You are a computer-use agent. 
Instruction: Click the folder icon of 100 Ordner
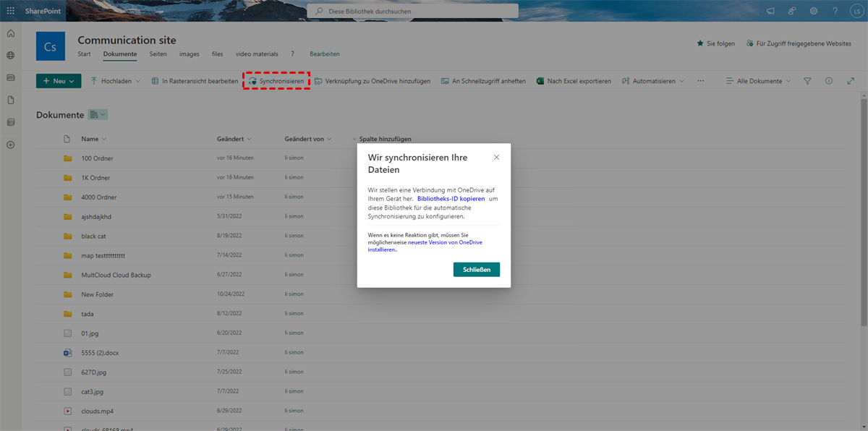[x=67, y=158]
